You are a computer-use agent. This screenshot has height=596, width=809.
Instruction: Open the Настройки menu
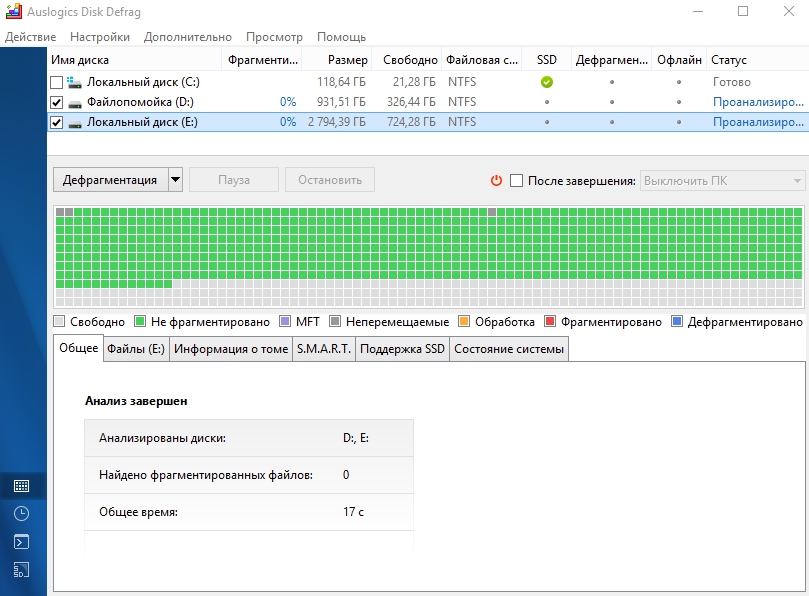click(100, 37)
